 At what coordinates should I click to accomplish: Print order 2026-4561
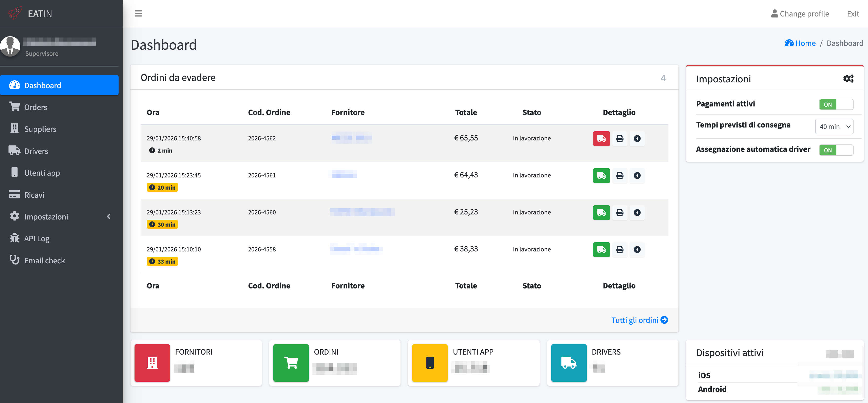[x=620, y=176]
